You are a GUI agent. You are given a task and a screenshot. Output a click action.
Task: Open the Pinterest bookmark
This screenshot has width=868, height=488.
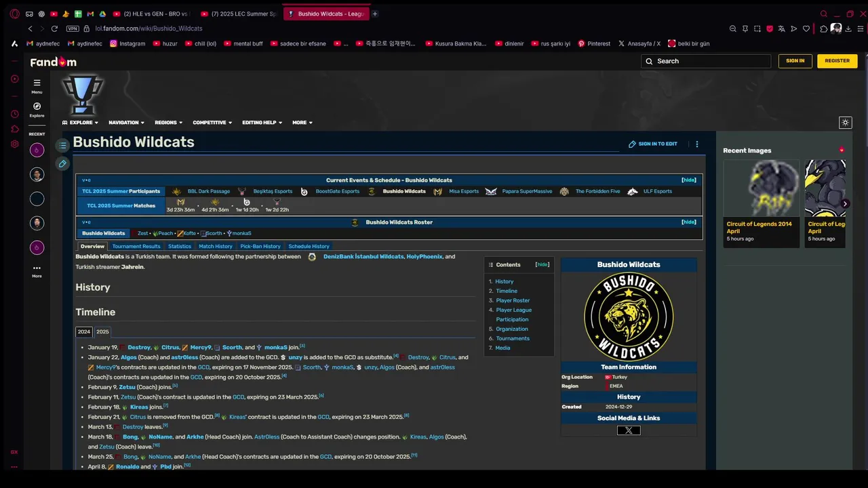pyautogui.click(x=593, y=43)
